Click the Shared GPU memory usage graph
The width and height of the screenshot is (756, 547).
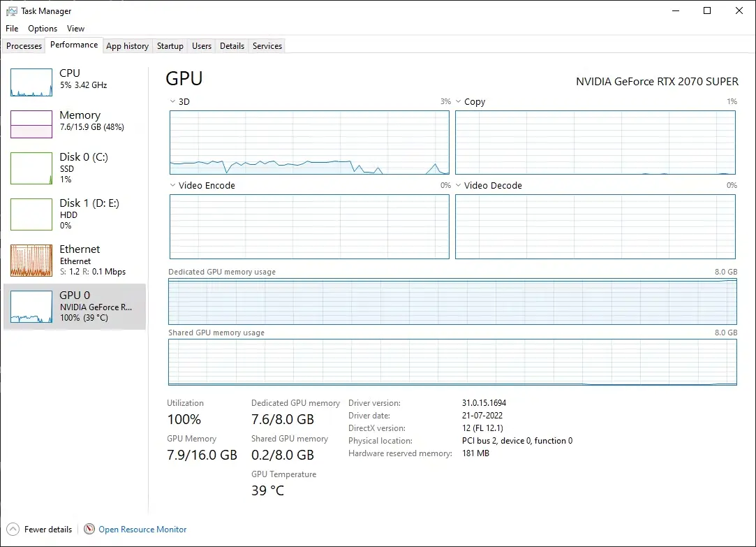click(x=452, y=363)
